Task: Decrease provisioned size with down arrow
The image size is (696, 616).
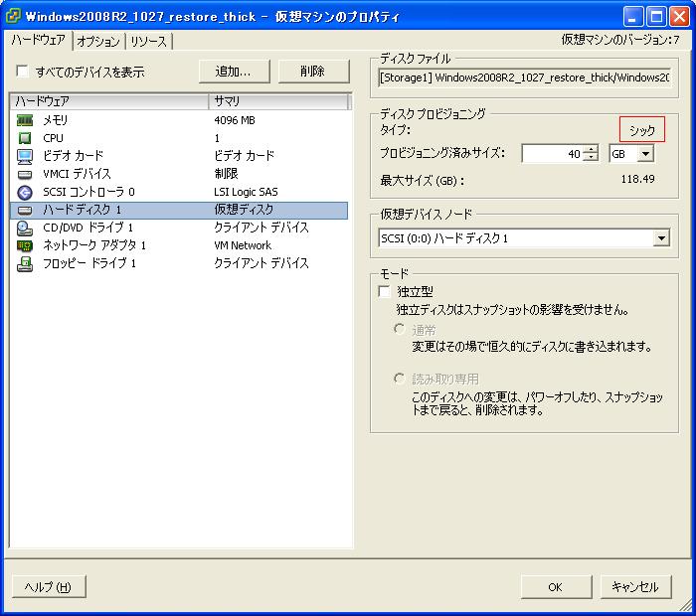Action: (591, 158)
